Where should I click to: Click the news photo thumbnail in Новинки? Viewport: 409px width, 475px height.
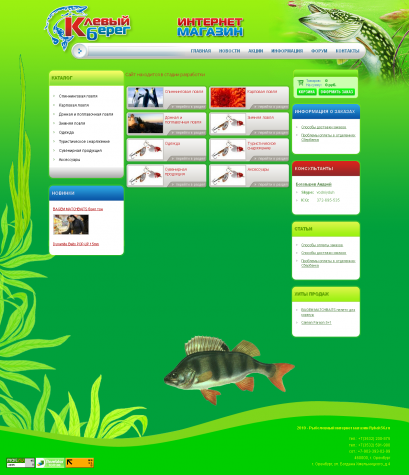(x=71, y=224)
